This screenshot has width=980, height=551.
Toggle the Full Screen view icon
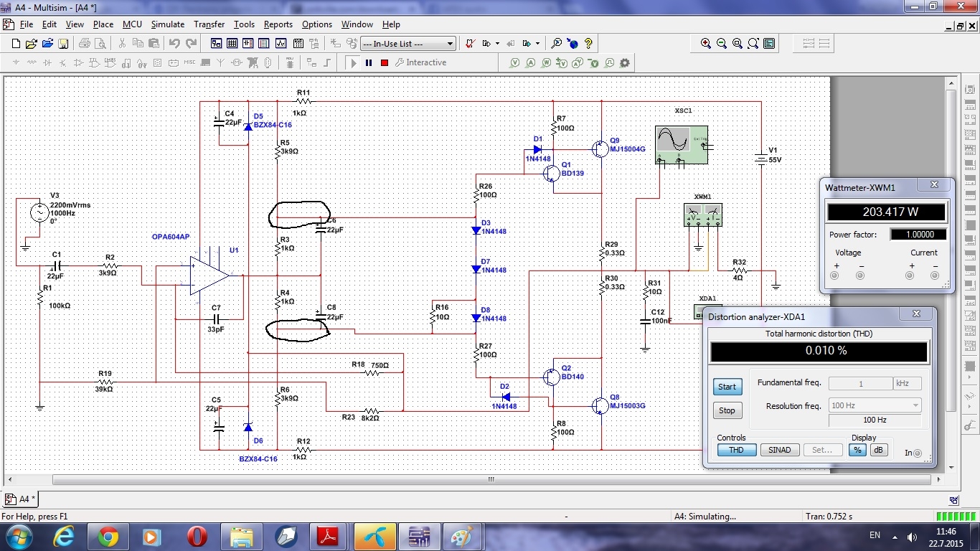point(769,44)
